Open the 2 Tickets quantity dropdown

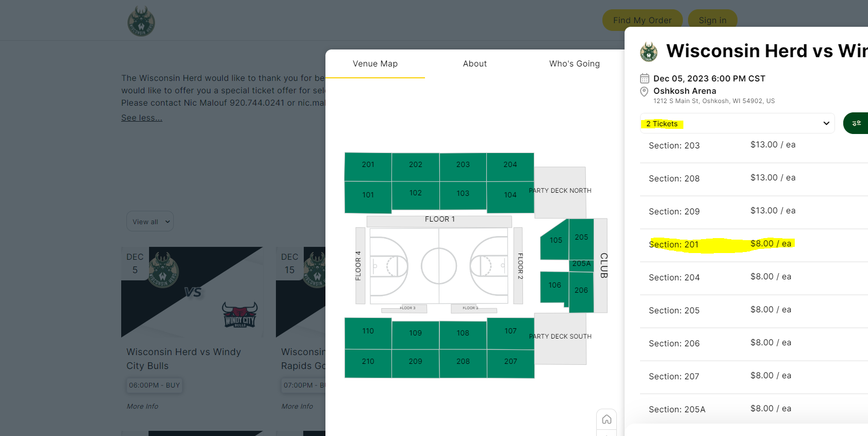pyautogui.click(x=737, y=124)
